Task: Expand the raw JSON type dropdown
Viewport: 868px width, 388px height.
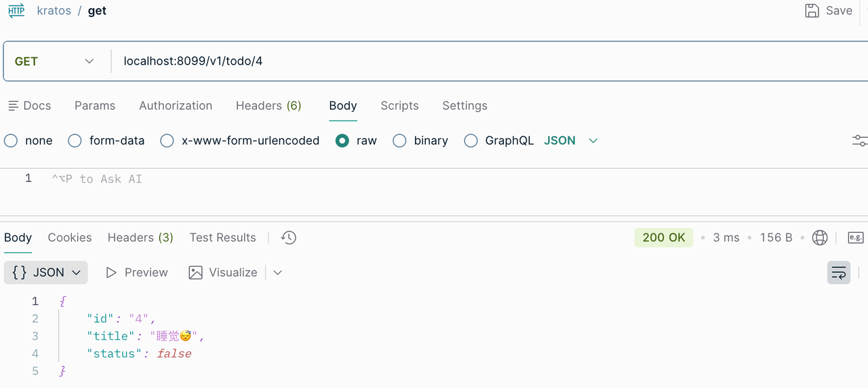Action: 571,140
